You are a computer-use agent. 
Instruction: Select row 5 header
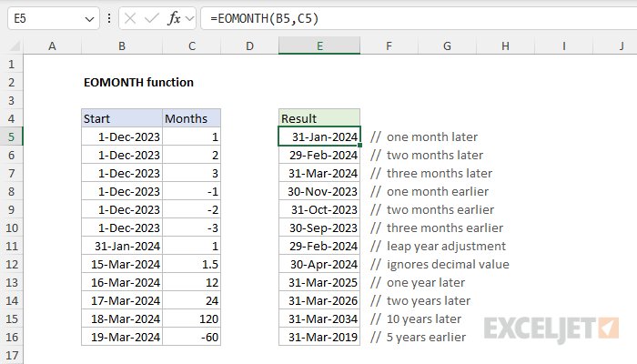coord(12,136)
